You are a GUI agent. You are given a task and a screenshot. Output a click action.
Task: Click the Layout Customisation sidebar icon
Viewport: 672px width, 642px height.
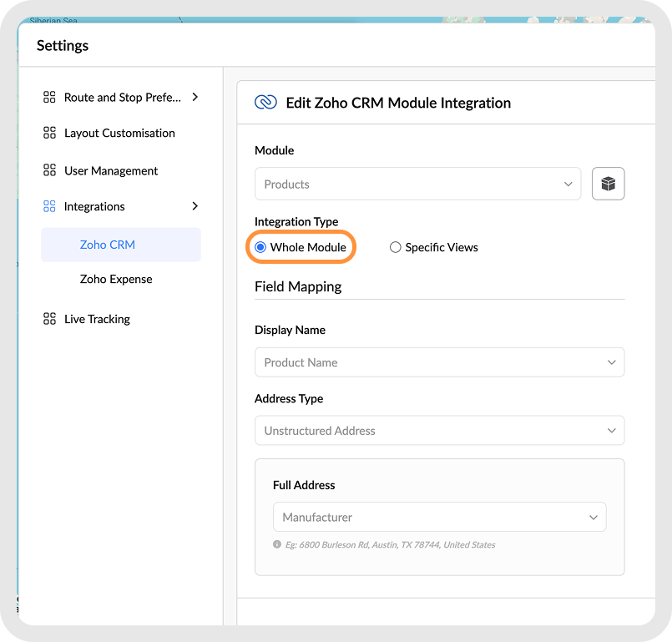(x=49, y=134)
